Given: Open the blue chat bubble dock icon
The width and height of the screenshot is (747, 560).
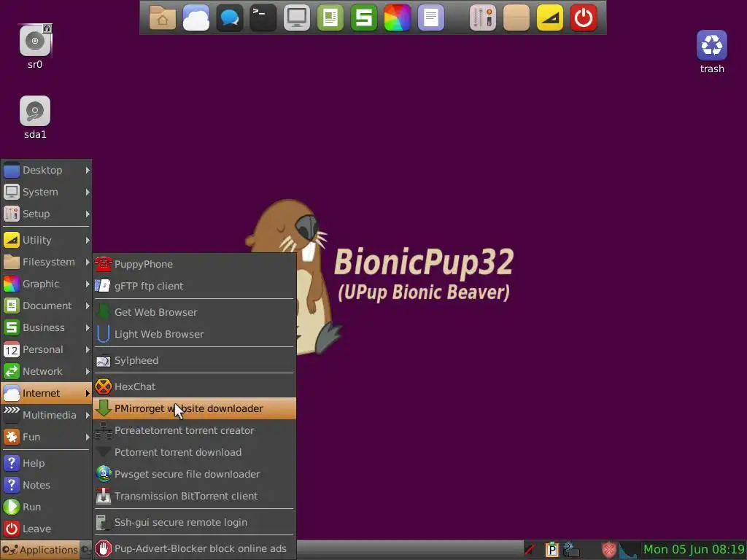Looking at the screenshot, I should [x=230, y=17].
